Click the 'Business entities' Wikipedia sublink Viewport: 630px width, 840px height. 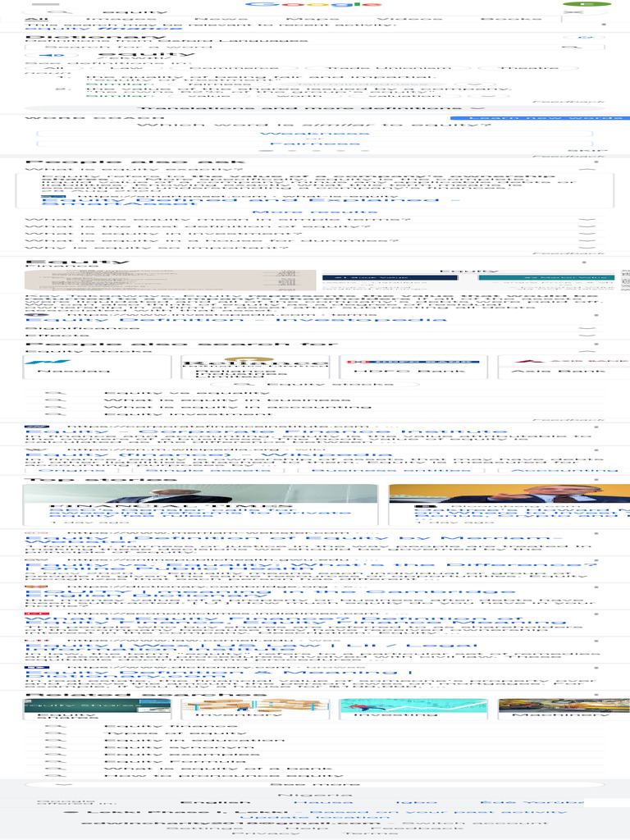(x=391, y=470)
